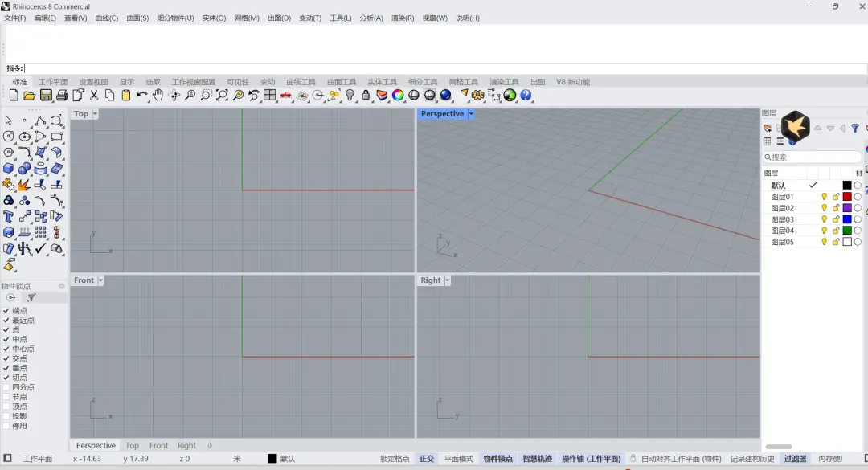Toggle the 端点 osnap checkbox
The image size is (868, 470).
[x=6, y=311]
